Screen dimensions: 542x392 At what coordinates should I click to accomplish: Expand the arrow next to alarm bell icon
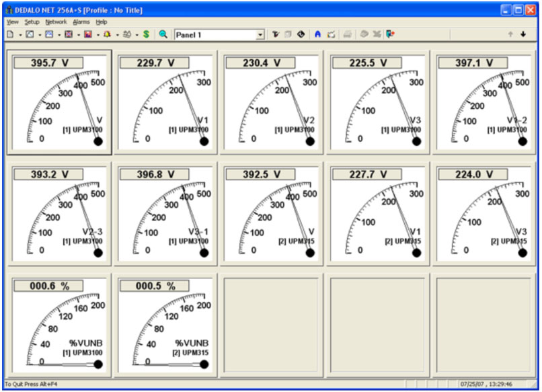117,34
